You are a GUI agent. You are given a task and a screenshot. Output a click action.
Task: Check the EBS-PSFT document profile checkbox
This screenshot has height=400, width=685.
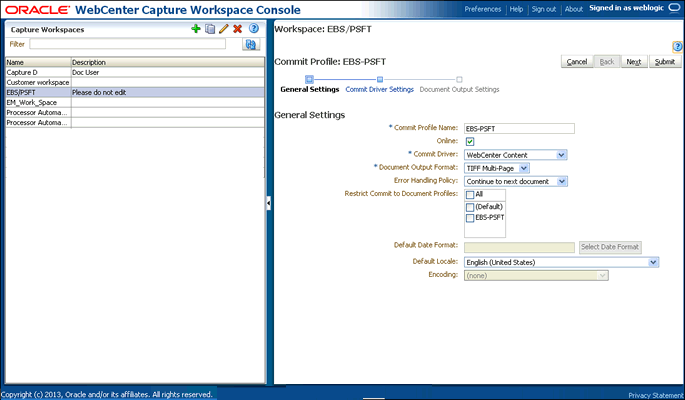(470, 218)
